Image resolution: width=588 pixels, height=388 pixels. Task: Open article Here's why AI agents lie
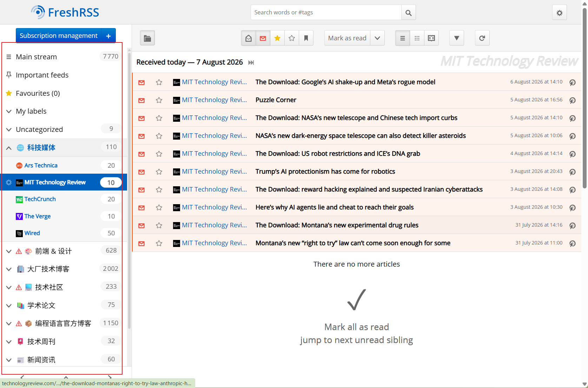pyautogui.click(x=335, y=207)
